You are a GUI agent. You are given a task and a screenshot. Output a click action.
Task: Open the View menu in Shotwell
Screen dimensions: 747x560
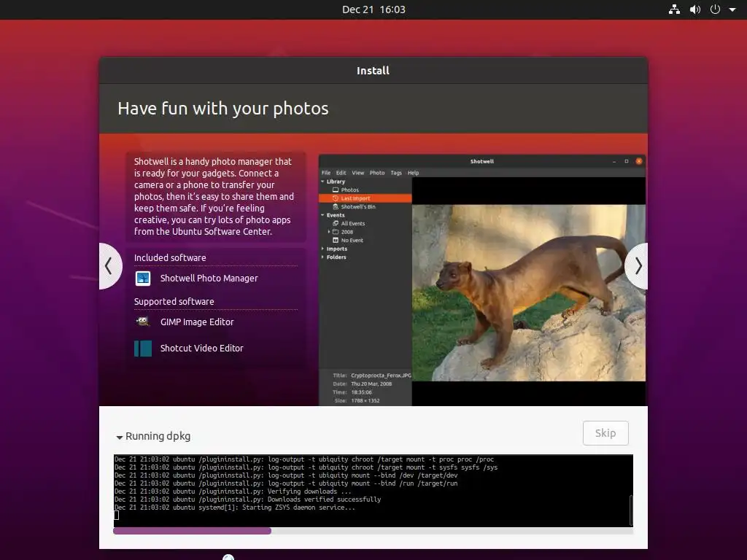[357, 173]
